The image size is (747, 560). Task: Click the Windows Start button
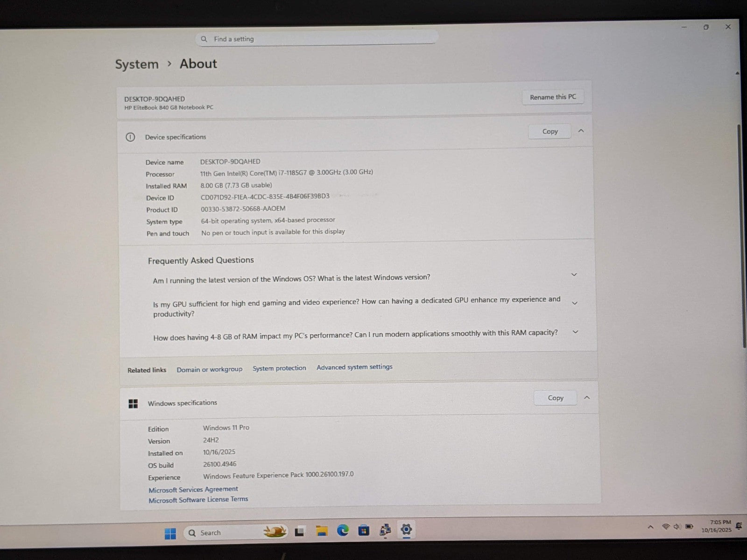[170, 533]
